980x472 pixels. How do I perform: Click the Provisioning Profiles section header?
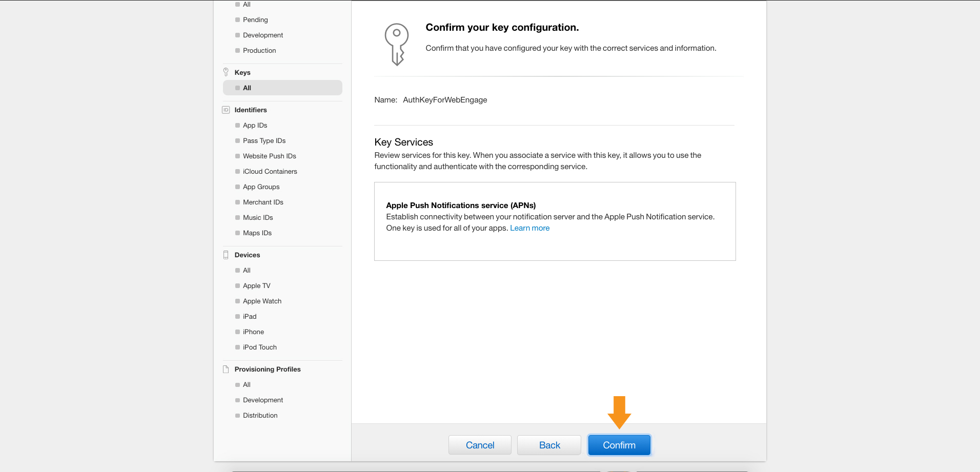(267, 369)
